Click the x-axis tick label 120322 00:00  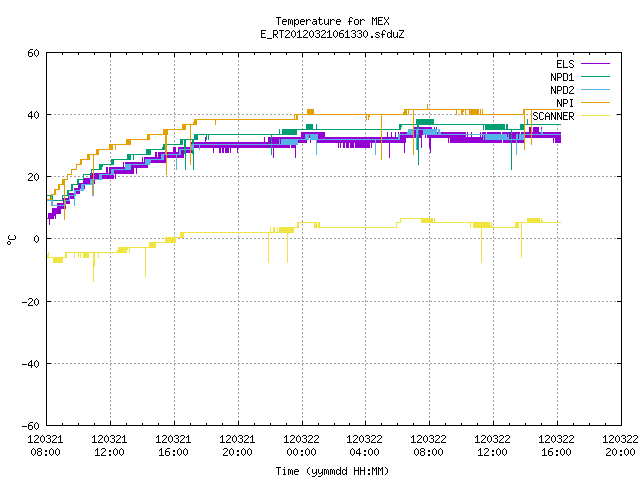tap(301, 446)
